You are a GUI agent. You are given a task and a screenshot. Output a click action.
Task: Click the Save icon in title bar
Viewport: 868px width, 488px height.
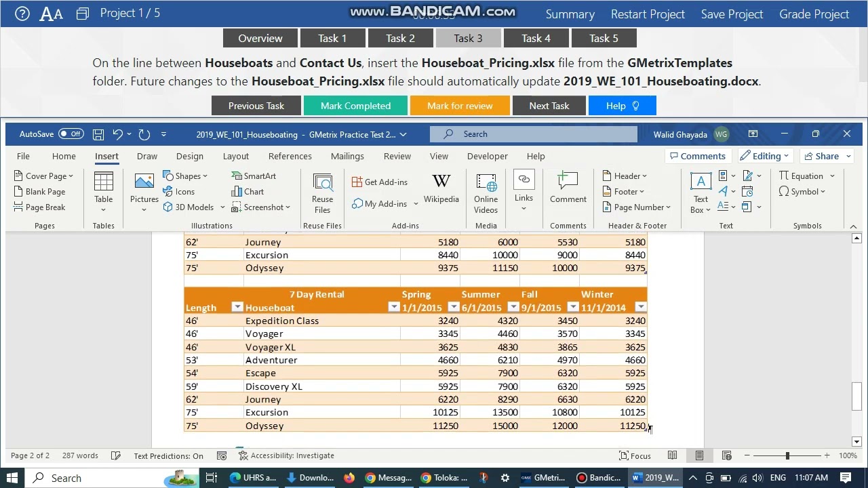pyautogui.click(x=98, y=134)
